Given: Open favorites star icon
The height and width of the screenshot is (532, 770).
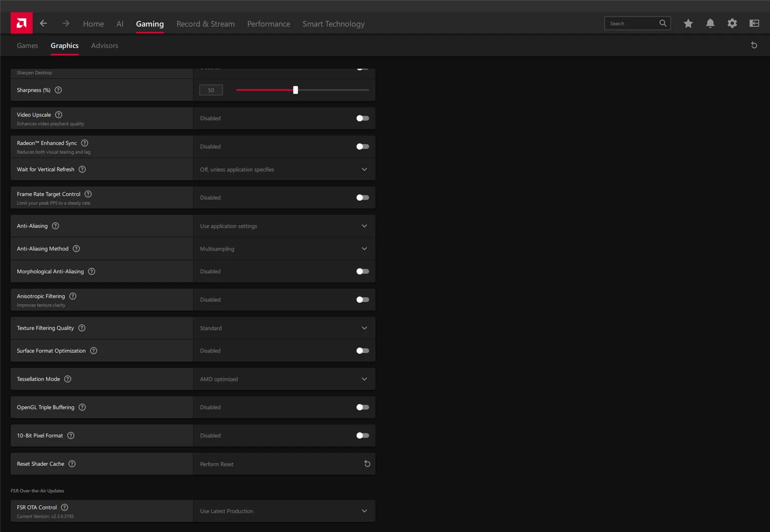Looking at the screenshot, I should (688, 24).
